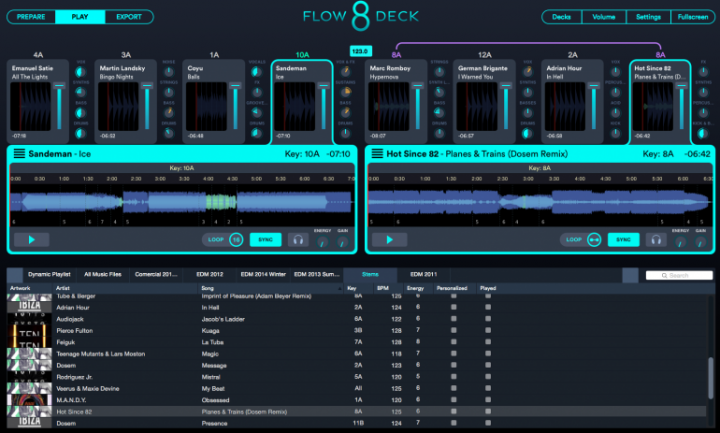Adjust the ENERGY knob on Sandeman deck
This screenshot has height=433, width=720.
pos(322,242)
